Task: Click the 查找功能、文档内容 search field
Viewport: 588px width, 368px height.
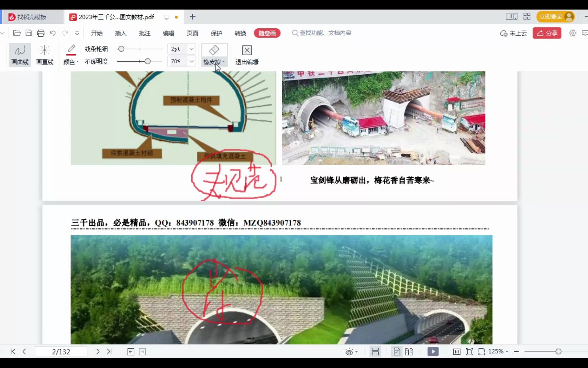Action: (322, 33)
